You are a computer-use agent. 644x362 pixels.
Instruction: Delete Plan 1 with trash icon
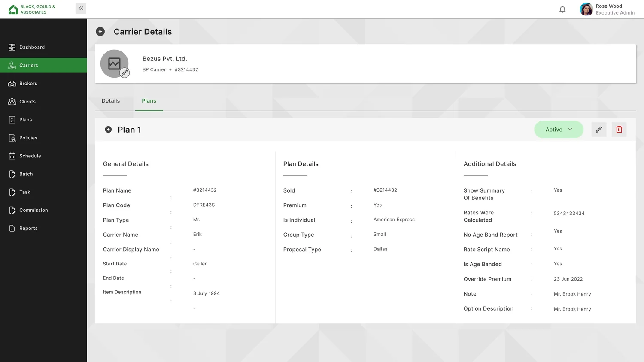[x=619, y=130]
